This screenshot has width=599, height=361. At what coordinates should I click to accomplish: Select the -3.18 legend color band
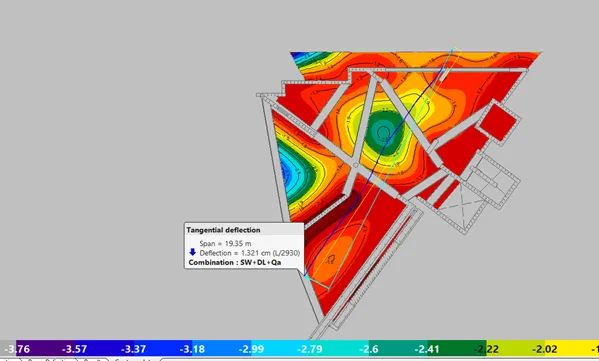pyautogui.click(x=192, y=348)
